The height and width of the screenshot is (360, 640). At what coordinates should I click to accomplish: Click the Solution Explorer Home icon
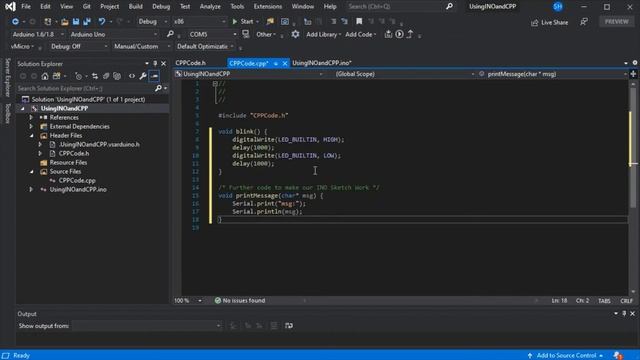(45, 76)
